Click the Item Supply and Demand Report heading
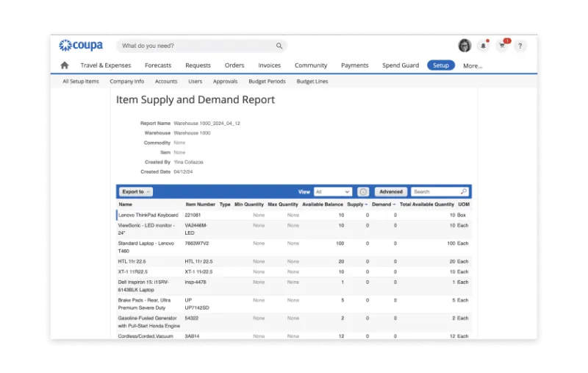 (x=196, y=100)
